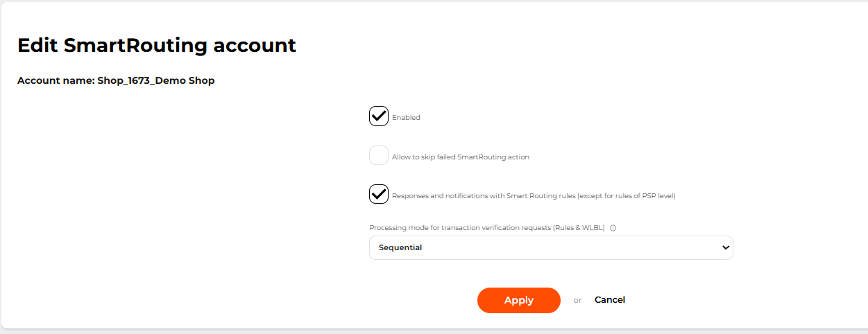
Task: Enable Allow to skip failed SmartRouting action
Action: pos(379,156)
